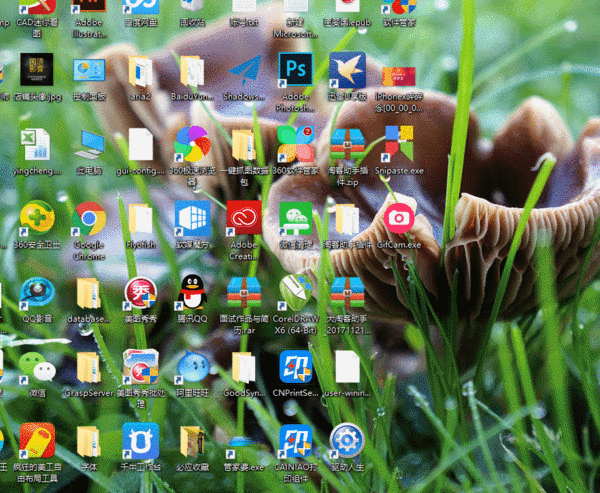Select the user-winin... blank file
The image size is (600, 493).
click(x=347, y=367)
